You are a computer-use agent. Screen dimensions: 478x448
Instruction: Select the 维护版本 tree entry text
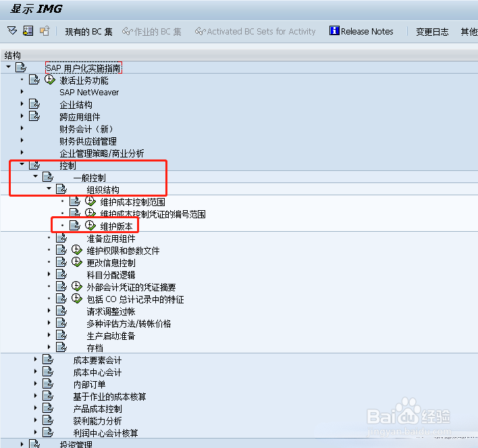tap(116, 226)
